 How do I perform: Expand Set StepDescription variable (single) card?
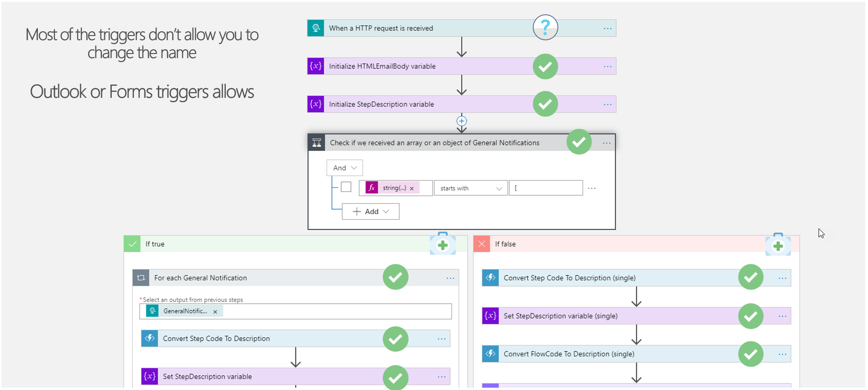click(636, 316)
